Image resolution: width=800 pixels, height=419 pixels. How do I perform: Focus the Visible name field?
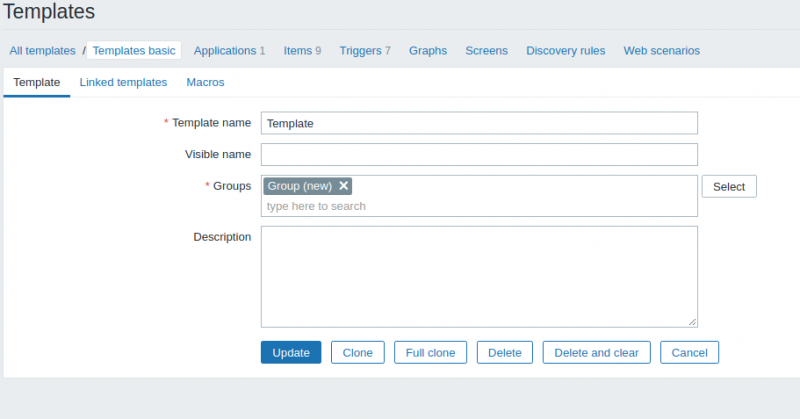[478, 154]
